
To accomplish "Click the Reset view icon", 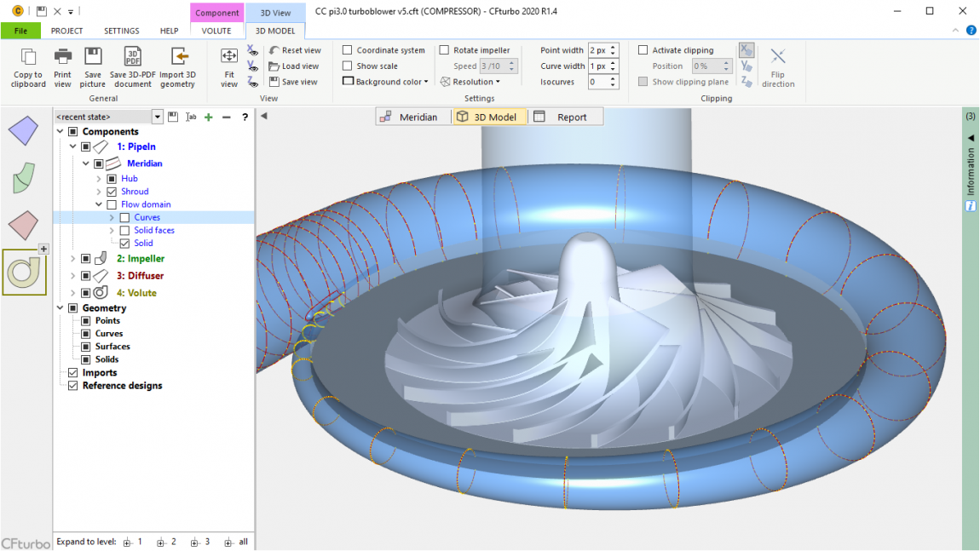I will (x=295, y=49).
